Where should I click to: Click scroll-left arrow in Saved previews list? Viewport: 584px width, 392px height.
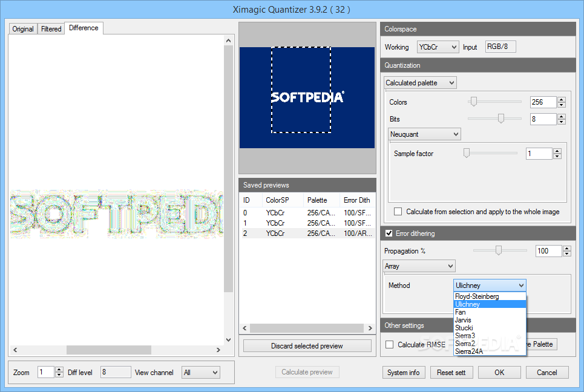pos(244,328)
